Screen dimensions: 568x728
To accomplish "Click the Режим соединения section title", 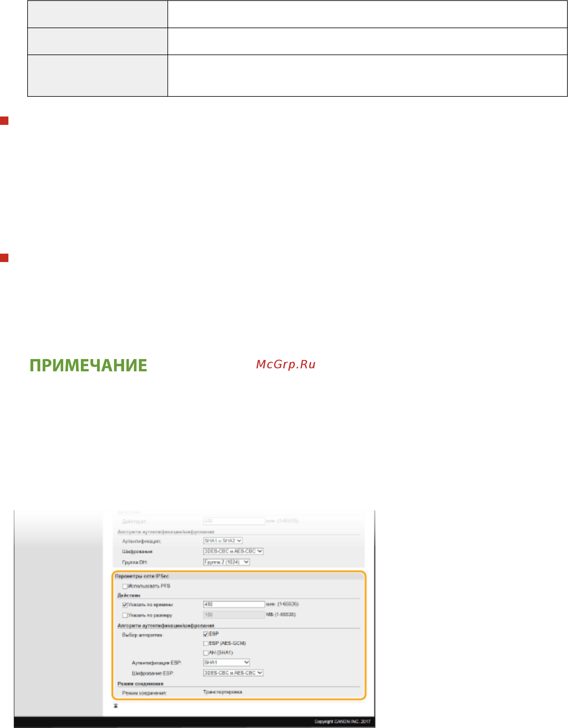I will [141, 684].
